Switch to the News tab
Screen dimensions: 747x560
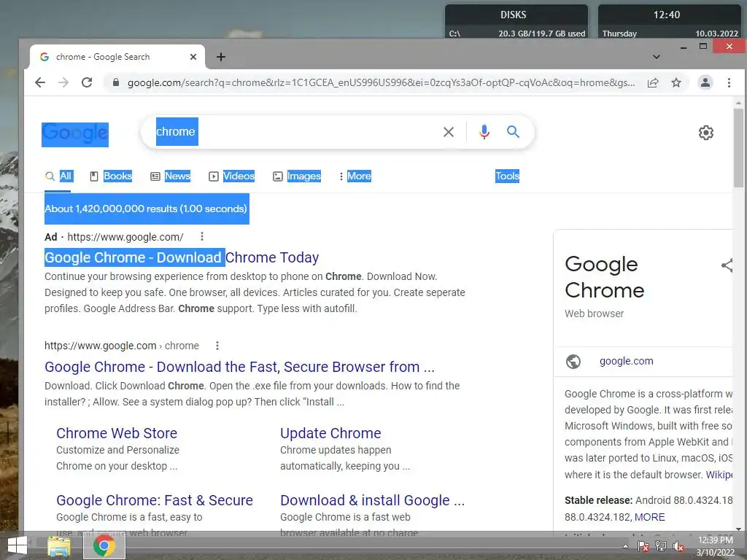point(171,176)
